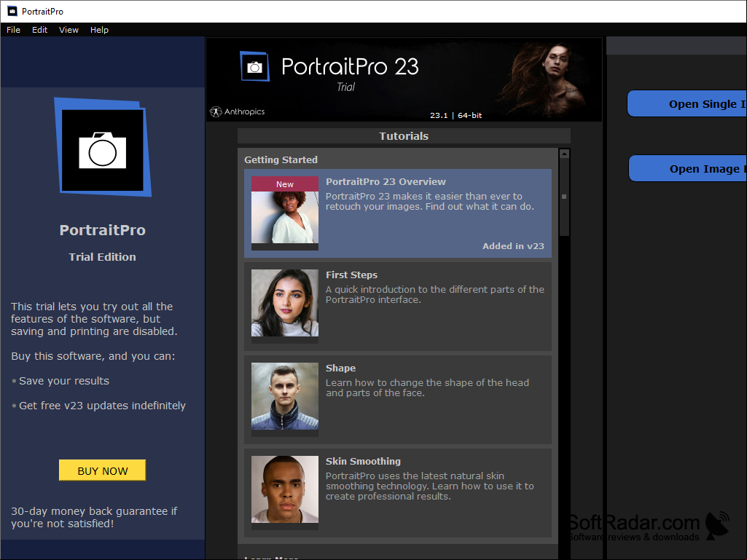Click the Open Single Image button
The height and width of the screenshot is (560, 747).
click(x=687, y=104)
